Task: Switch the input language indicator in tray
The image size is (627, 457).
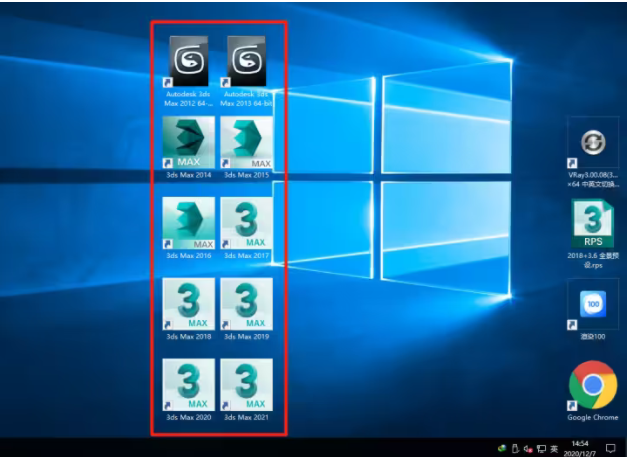Action: tap(554, 449)
